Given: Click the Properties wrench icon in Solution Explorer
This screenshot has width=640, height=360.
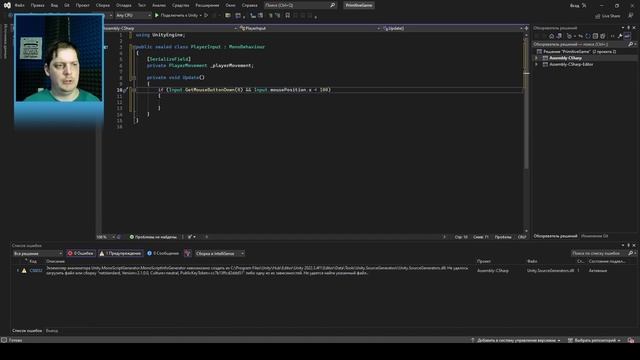Looking at the screenshot, I should click(x=620, y=36).
